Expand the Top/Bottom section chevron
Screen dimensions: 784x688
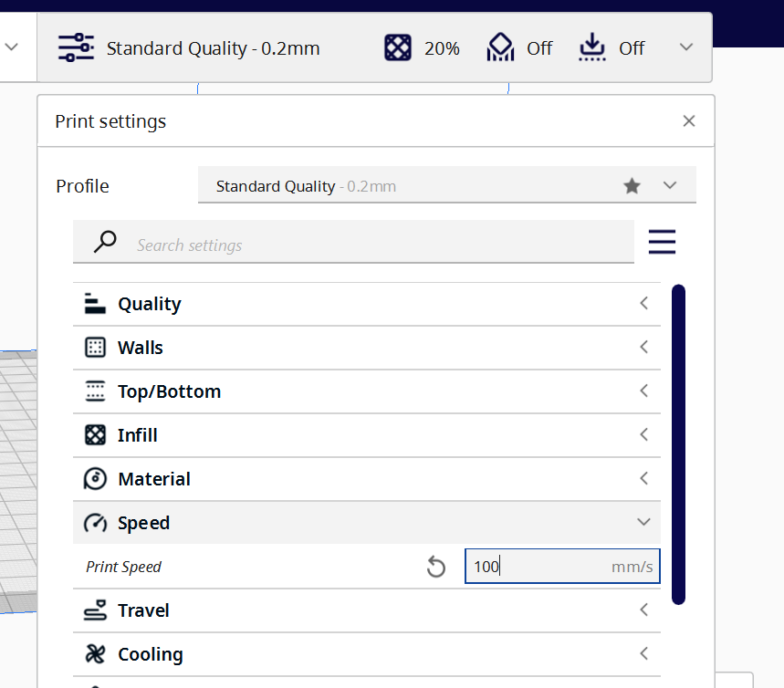[644, 391]
